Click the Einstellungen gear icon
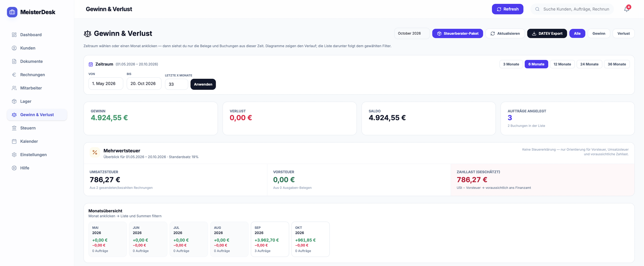 [x=14, y=154]
